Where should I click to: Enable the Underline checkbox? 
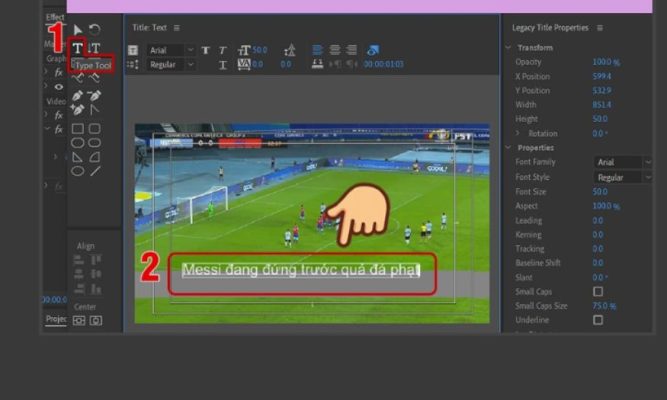point(598,320)
